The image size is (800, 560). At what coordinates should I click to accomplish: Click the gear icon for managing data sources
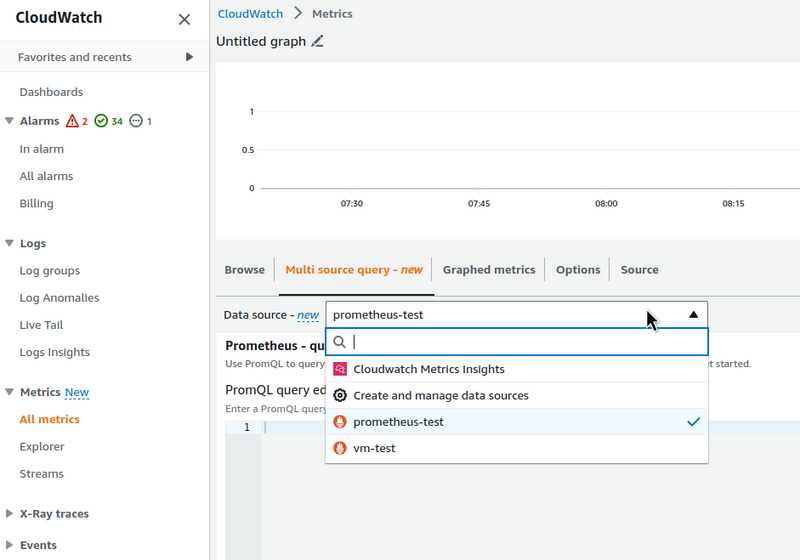click(340, 395)
